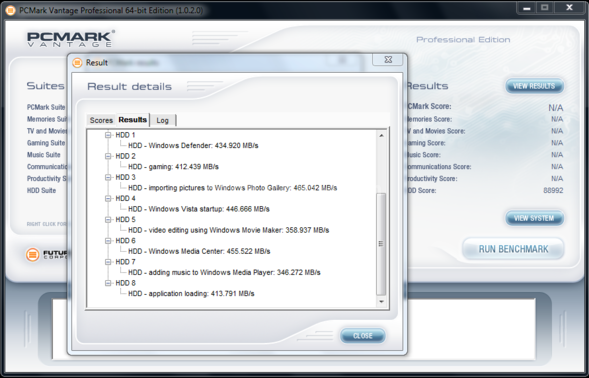Screen dimensions: 589x378
Task: Select 'HDD - Windows Defender: 434.920 MB/s' row
Action: pos(193,145)
